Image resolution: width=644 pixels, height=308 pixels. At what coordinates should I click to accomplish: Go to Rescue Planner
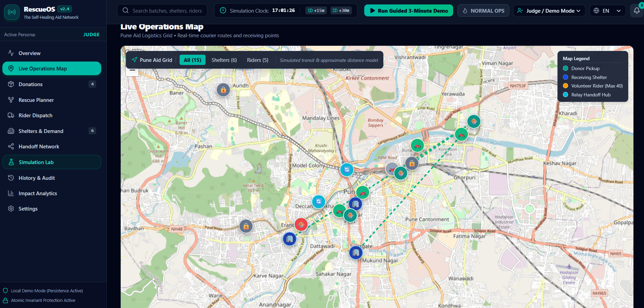tap(52, 100)
